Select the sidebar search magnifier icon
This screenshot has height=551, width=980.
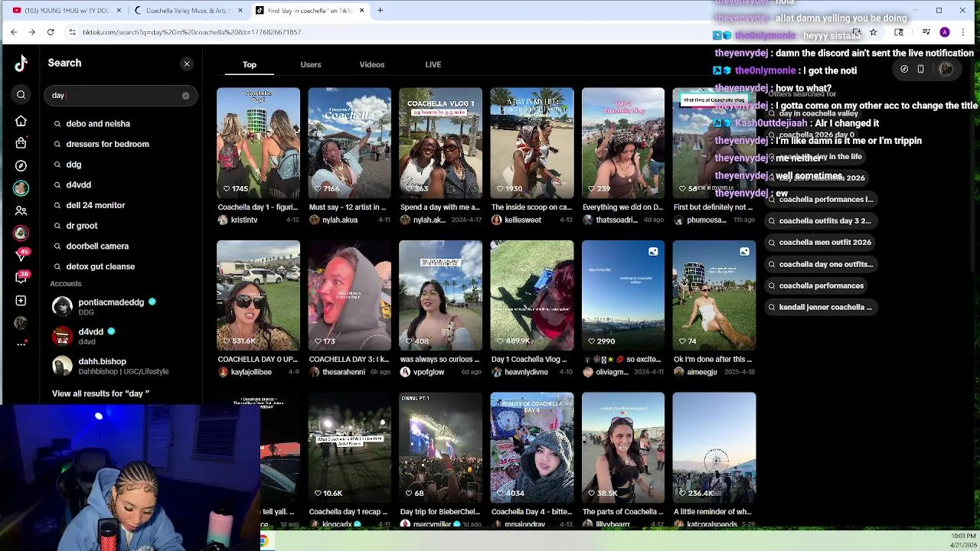pos(21,95)
